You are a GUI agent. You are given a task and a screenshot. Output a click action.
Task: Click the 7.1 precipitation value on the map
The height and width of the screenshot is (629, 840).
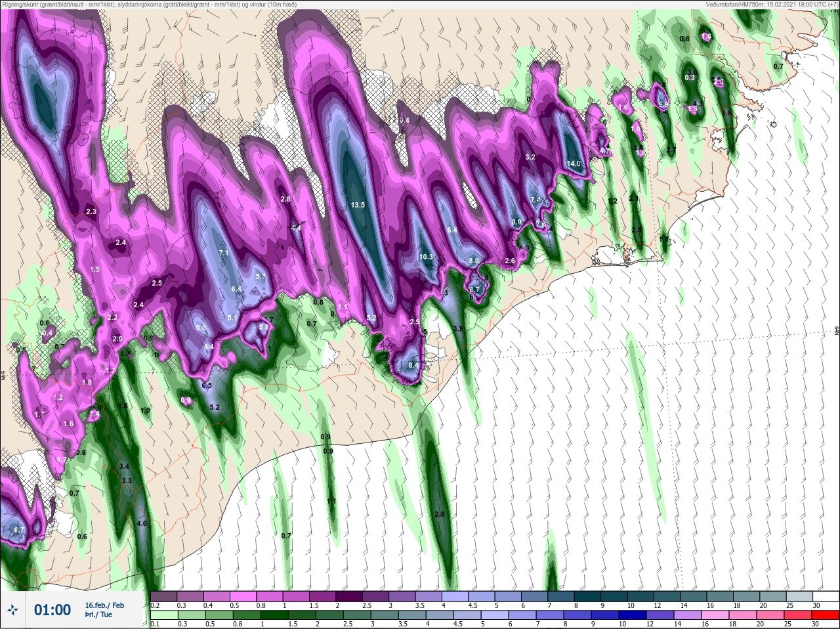(x=223, y=253)
